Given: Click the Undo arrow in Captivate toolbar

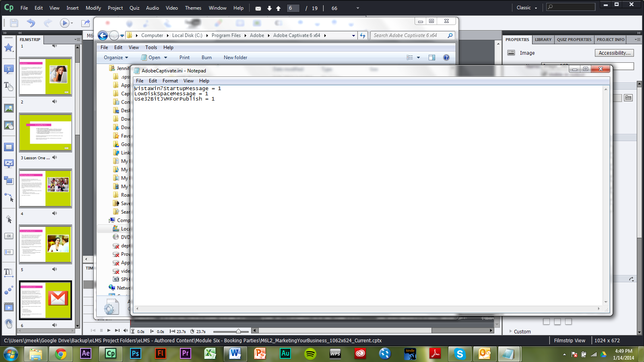Looking at the screenshot, I should (31, 23).
